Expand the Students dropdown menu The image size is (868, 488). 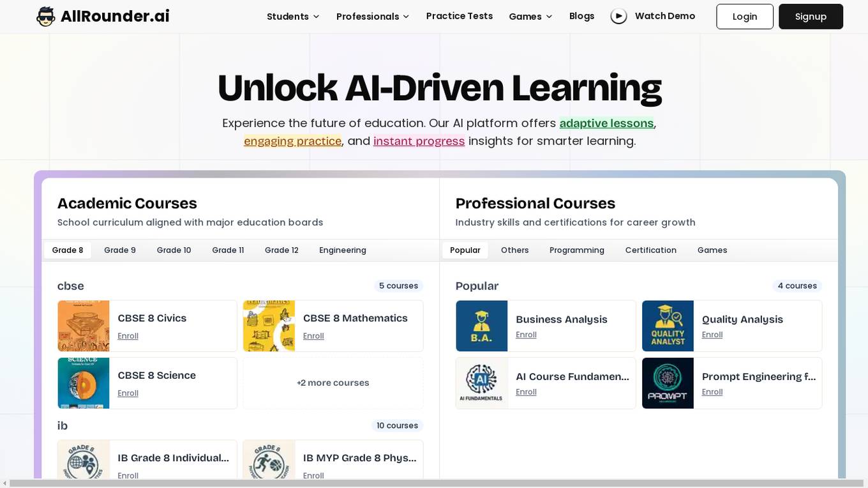click(293, 17)
